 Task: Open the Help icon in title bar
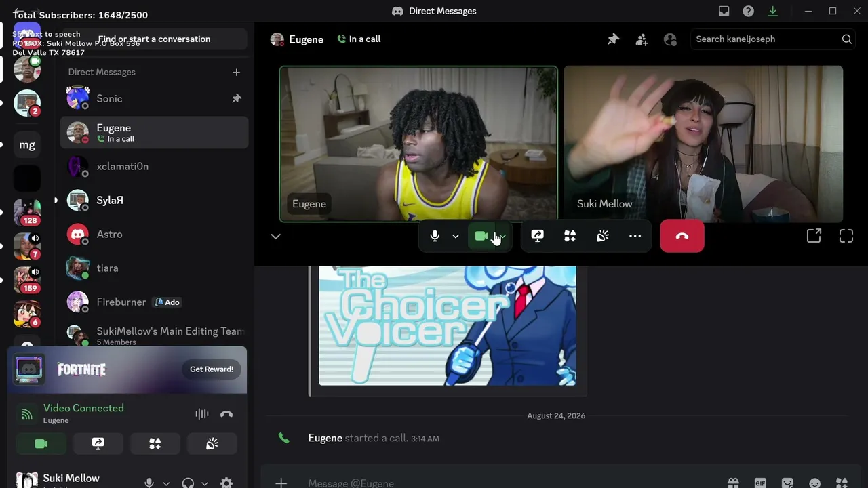click(748, 11)
